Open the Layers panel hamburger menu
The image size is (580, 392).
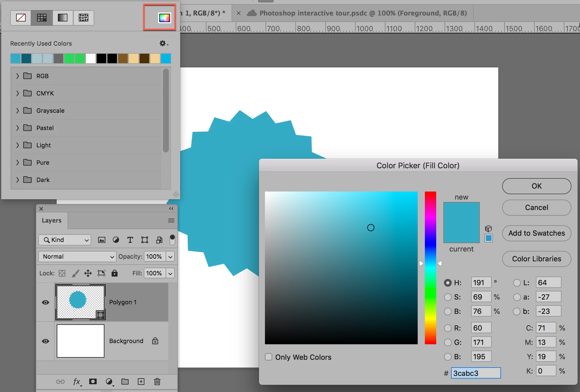coord(171,220)
